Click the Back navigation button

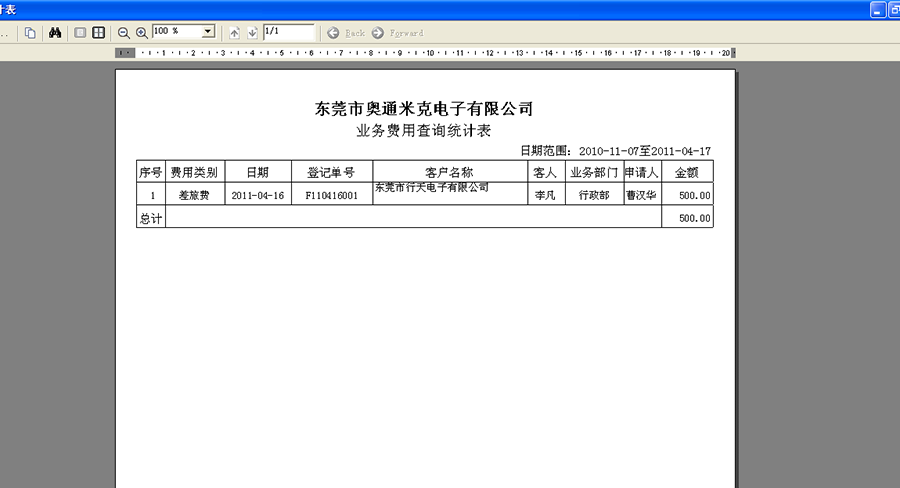click(x=346, y=33)
